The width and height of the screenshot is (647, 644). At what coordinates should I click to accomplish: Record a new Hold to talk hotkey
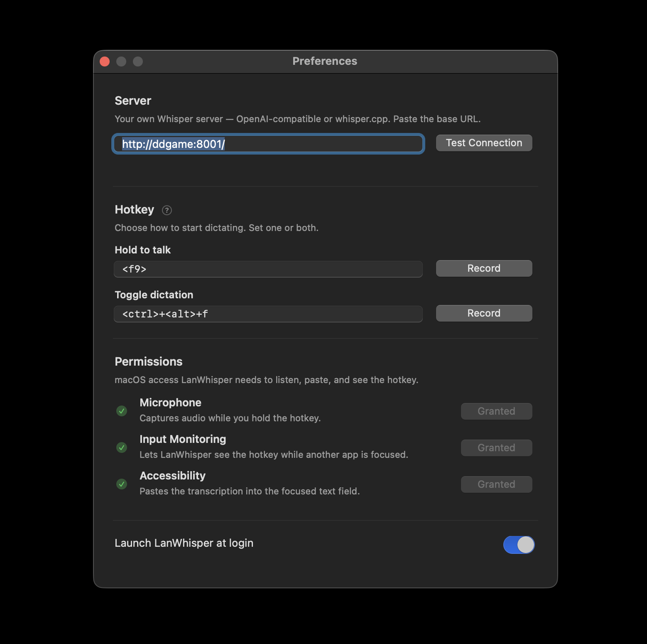(483, 268)
